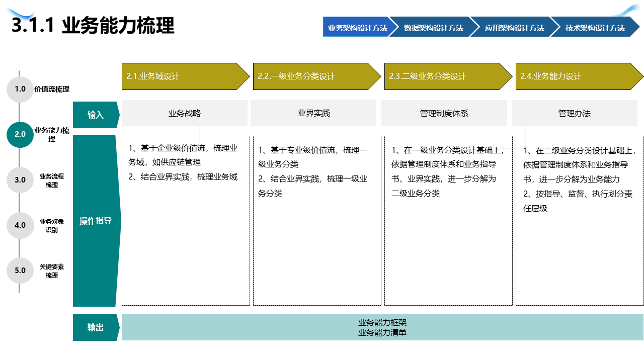Click the 5.0 step circle

[x=20, y=270]
